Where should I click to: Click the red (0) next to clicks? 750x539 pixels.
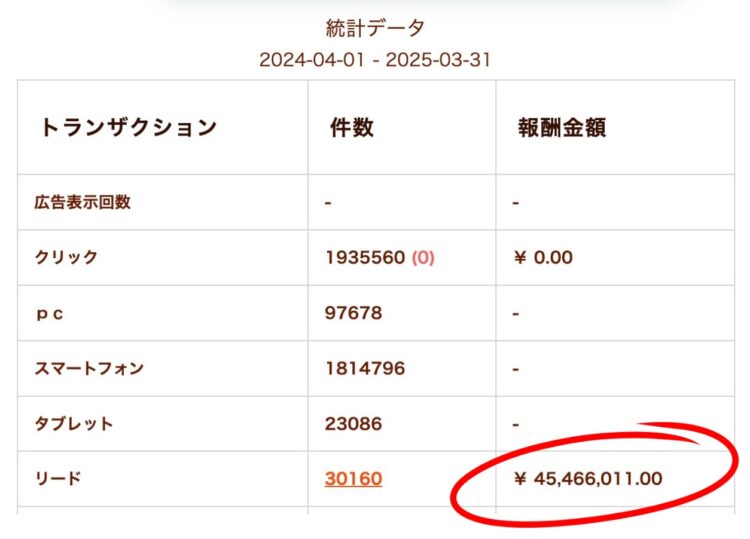[x=423, y=257]
